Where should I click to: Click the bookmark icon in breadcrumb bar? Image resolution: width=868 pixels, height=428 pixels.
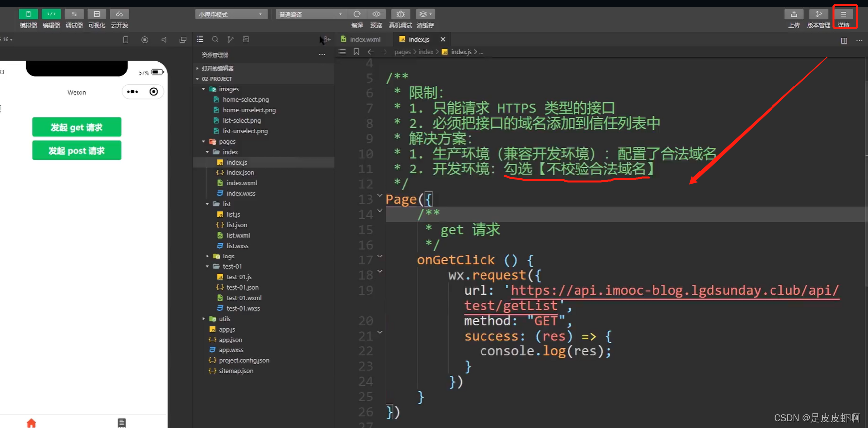click(356, 52)
